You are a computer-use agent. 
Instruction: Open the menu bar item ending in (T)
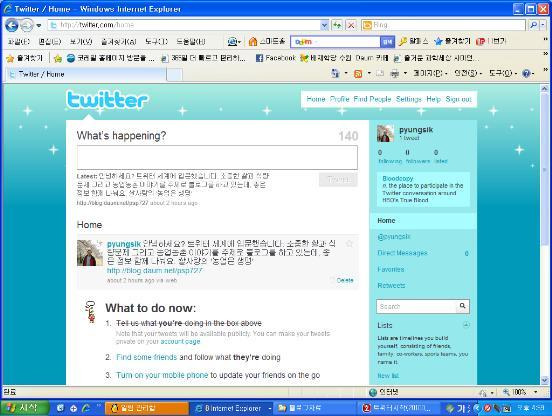[156, 42]
